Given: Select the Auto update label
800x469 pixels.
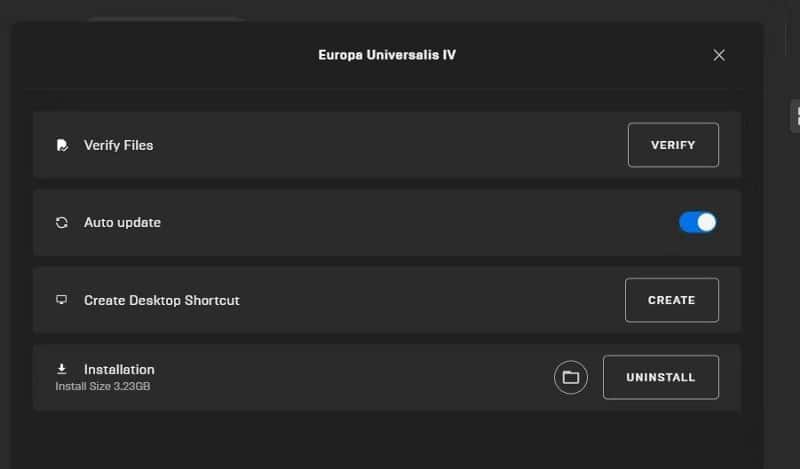Looking at the screenshot, I should (122, 223).
